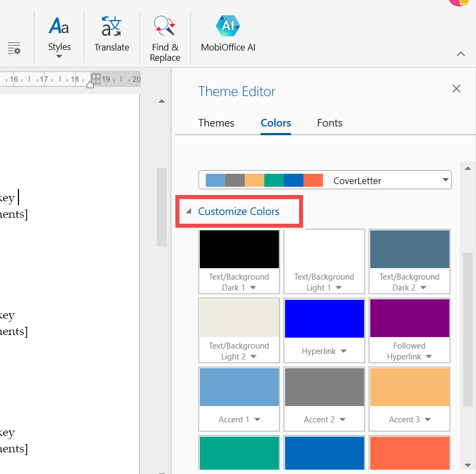Click the Styles dropdown arrow
This screenshot has height=474, width=476.
point(59,56)
